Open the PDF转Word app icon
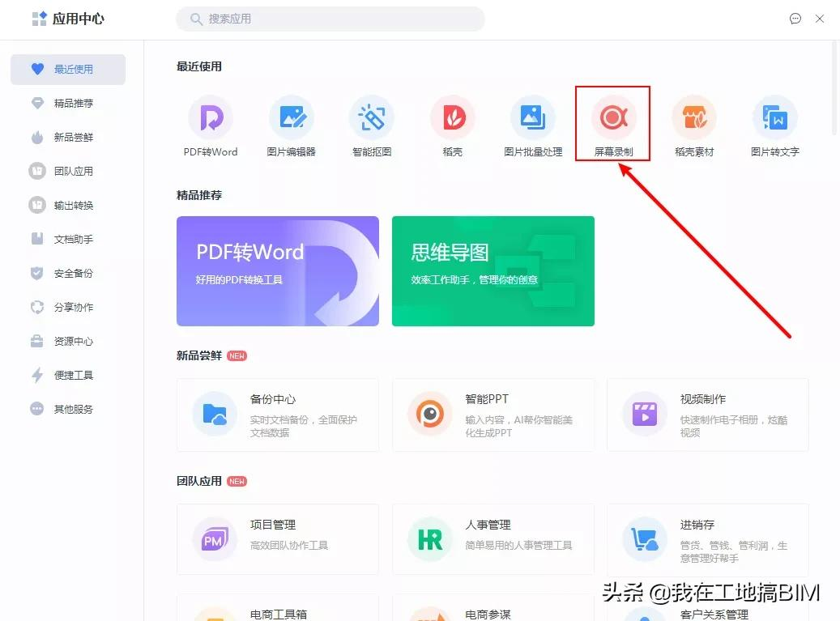The image size is (840, 621). [211, 117]
